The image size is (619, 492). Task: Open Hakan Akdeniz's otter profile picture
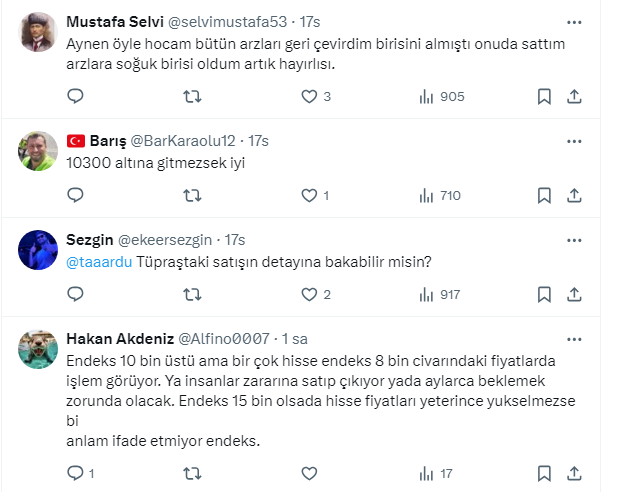point(37,349)
